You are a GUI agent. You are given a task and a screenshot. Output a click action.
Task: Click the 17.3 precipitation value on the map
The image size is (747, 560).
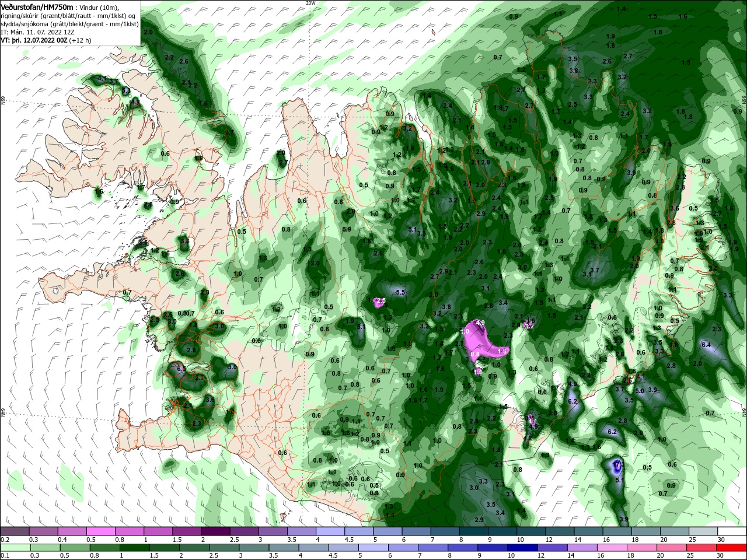[619, 465]
